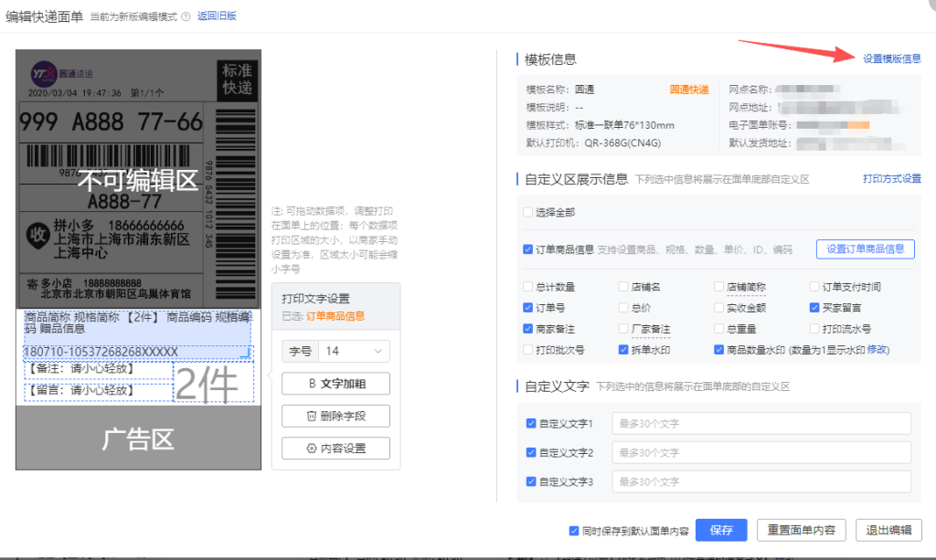Image resolution: width=936 pixels, height=560 pixels.
Task: Focus the 自定义文字1 text input
Action: (761, 424)
